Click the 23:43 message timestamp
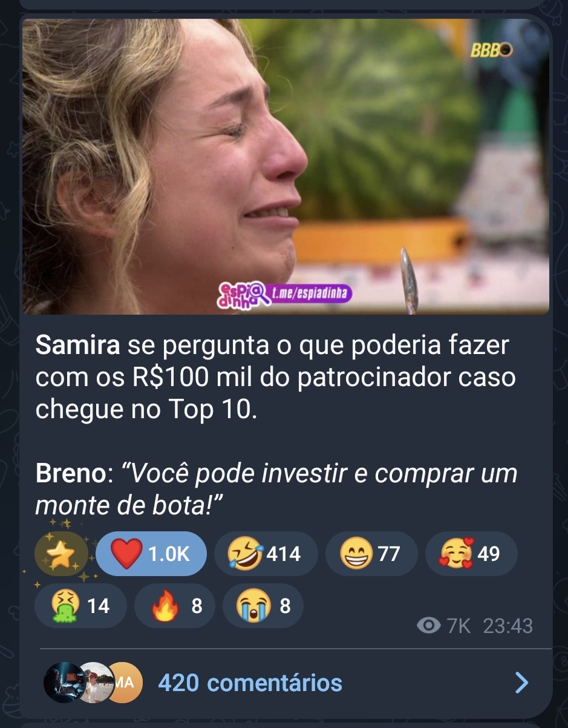Image resolution: width=568 pixels, height=728 pixels. click(508, 626)
